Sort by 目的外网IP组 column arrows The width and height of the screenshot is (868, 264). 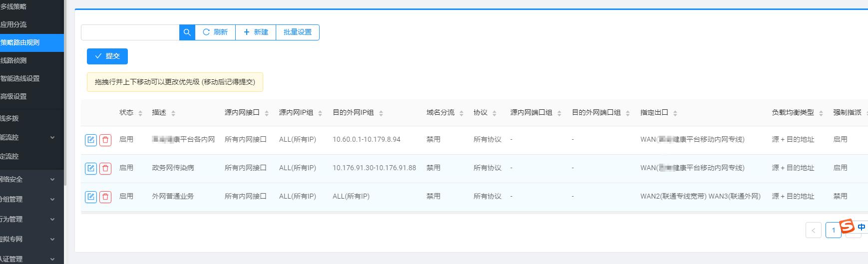[x=381, y=113]
